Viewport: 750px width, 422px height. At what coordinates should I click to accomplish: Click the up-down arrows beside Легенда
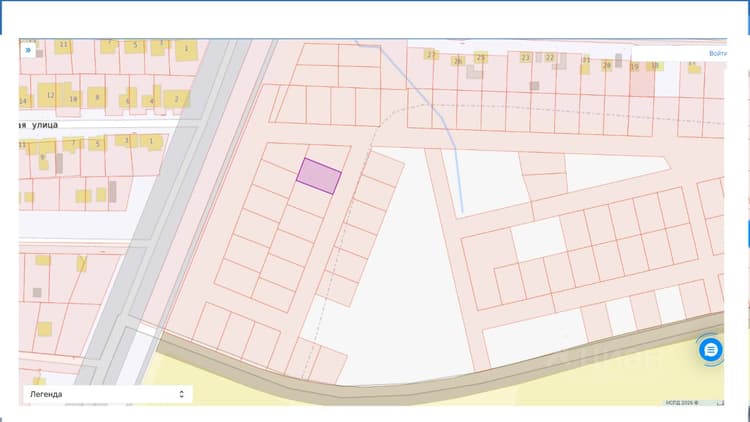pos(181,394)
